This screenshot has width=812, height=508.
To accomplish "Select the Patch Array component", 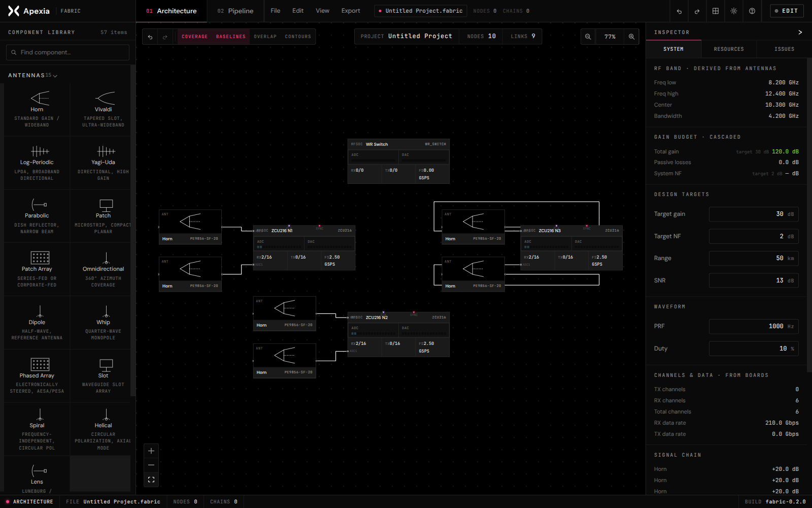I will click(37, 270).
